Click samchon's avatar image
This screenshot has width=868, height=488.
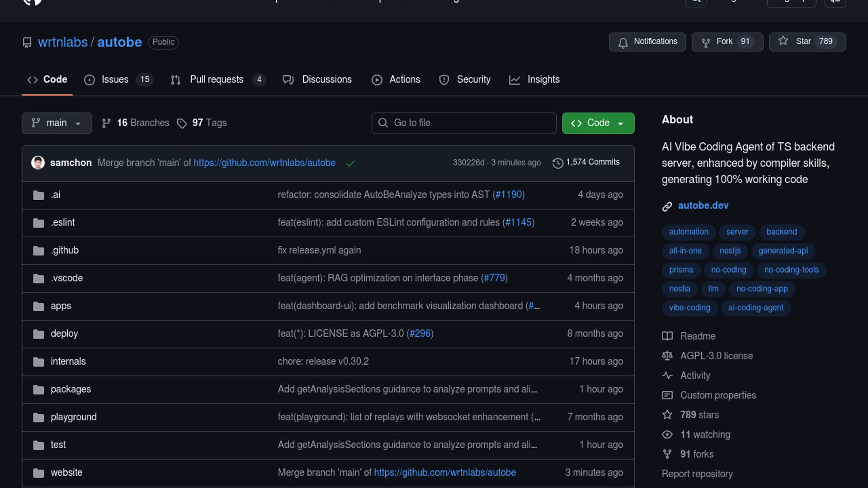(x=38, y=163)
